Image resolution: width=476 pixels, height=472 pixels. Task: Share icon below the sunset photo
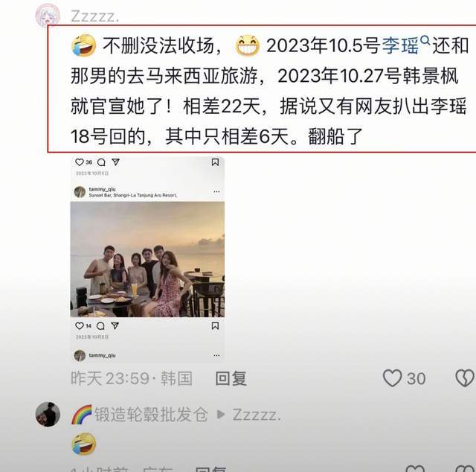click(x=115, y=326)
